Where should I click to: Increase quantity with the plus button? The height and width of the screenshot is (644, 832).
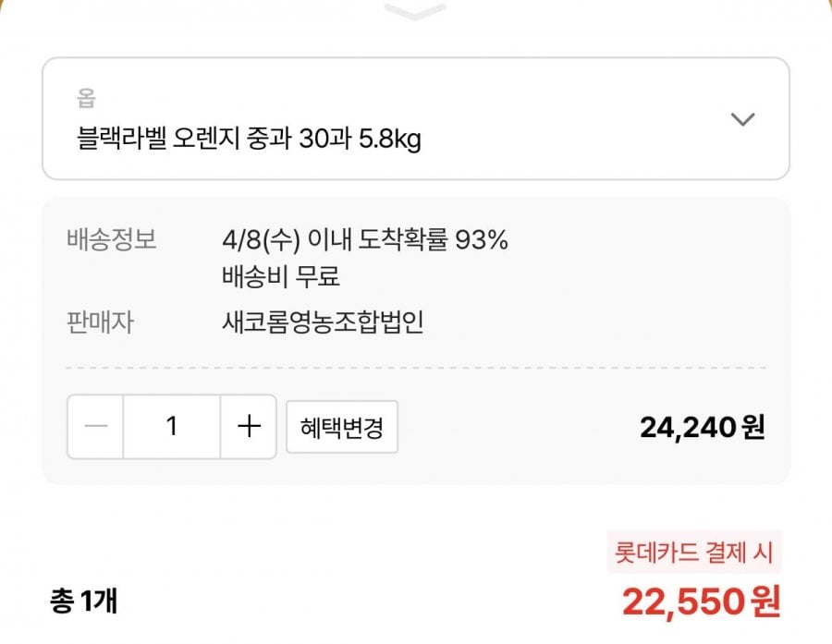[249, 427]
